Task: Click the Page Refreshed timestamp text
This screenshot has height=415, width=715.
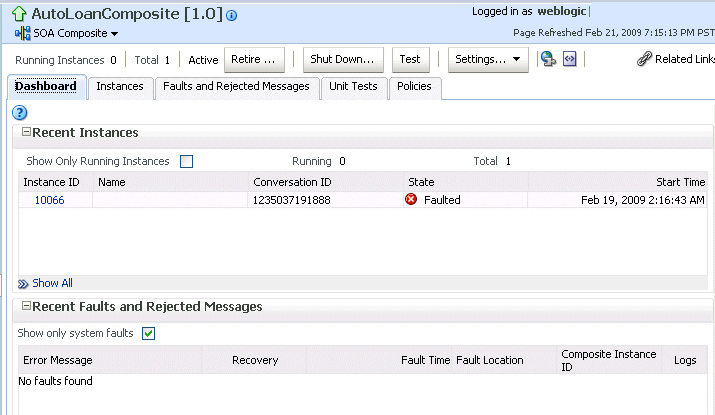Action: tap(614, 33)
